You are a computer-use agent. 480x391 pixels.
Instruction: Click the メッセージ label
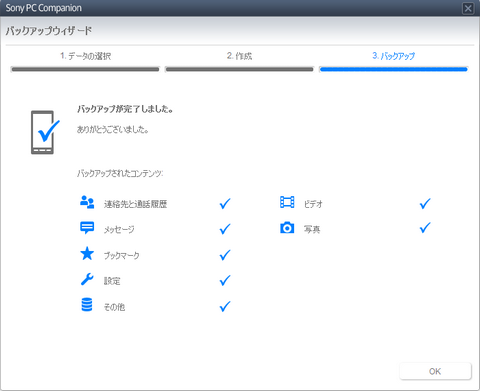[119, 229]
